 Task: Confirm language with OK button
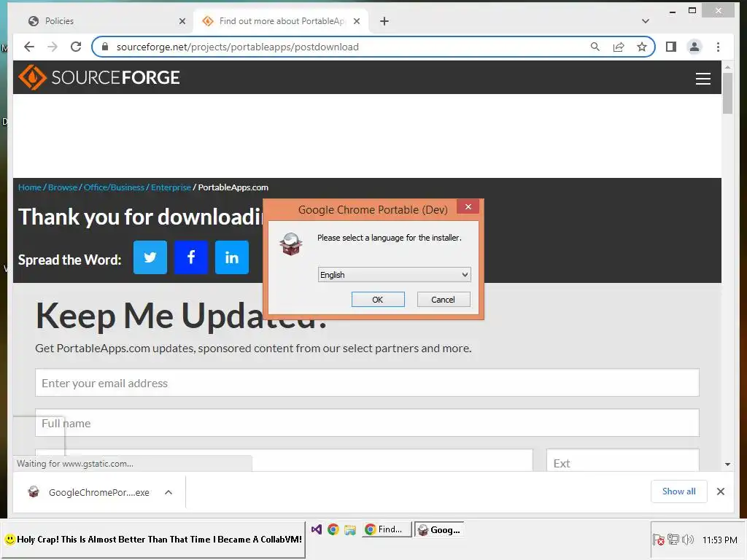point(378,300)
